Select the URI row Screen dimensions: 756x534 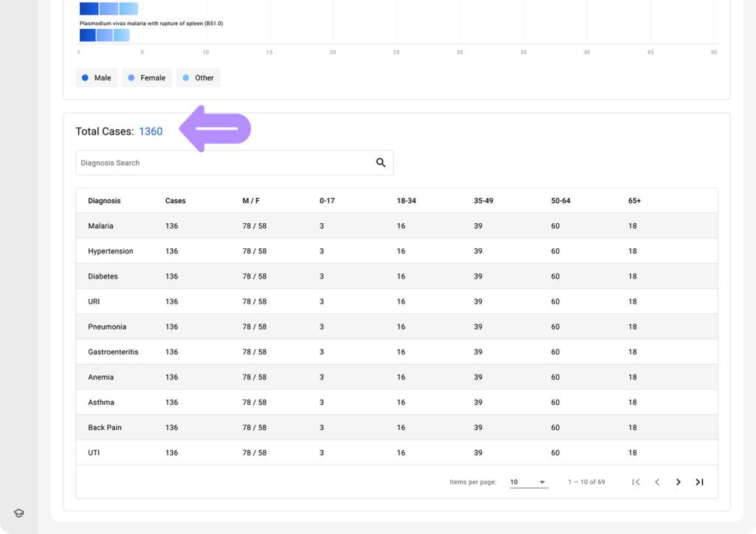pos(396,301)
